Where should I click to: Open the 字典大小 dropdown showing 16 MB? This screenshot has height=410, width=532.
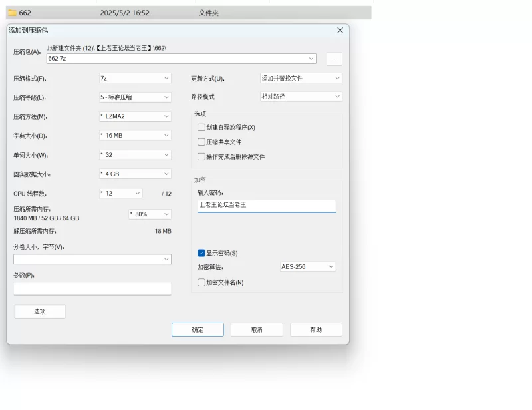[135, 136]
